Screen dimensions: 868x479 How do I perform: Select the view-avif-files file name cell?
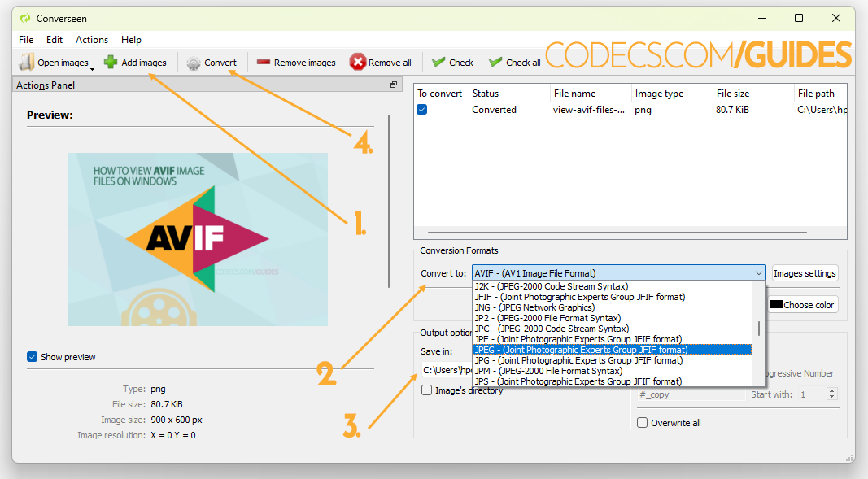589,110
